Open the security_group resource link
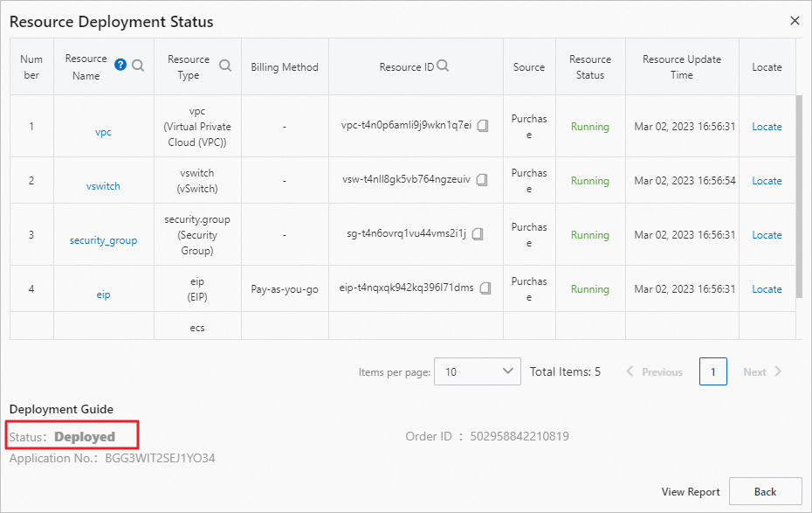The width and height of the screenshot is (812, 513). pos(103,240)
